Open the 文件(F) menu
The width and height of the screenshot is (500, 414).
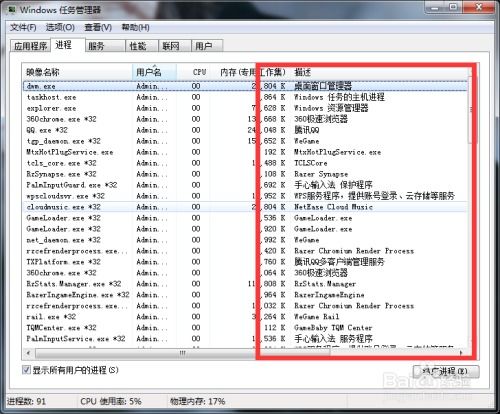pyautogui.click(x=23, y=27)
